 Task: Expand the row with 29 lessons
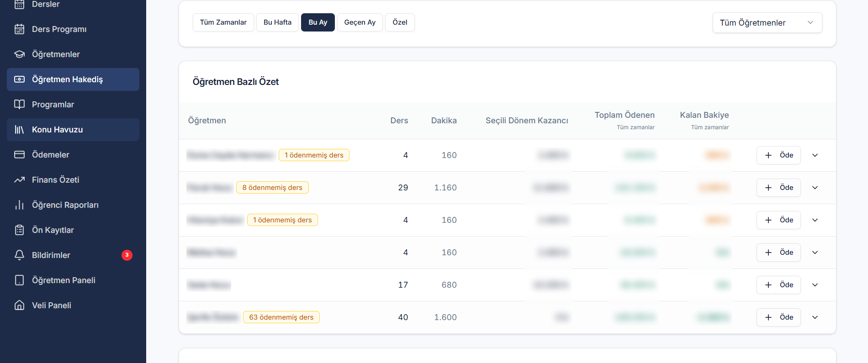point(815,188)
